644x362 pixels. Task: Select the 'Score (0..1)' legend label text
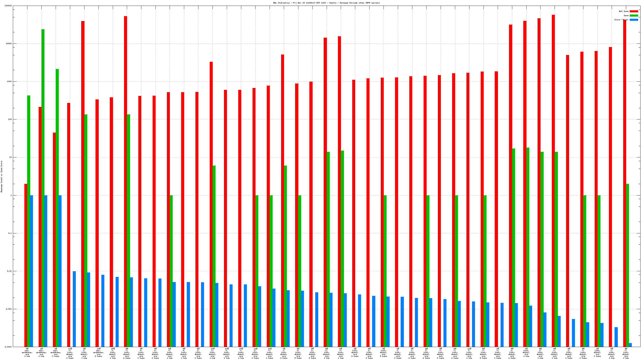pyautogui.click(x=621, y=20)
